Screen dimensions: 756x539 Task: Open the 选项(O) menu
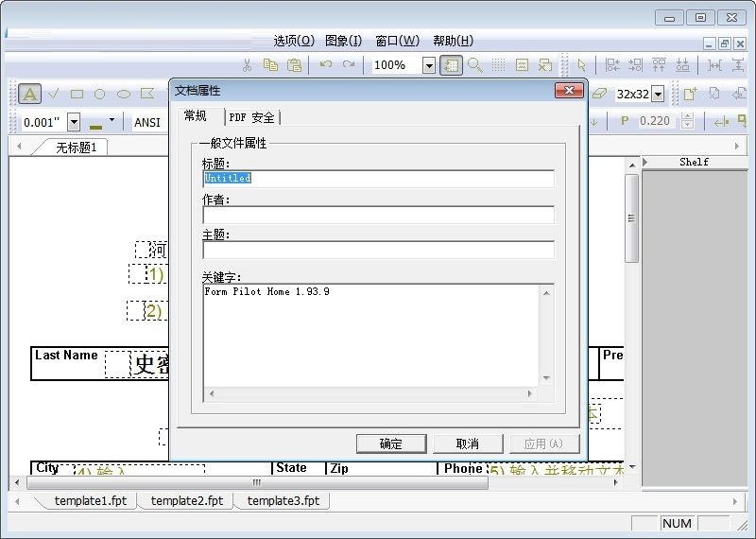294,41
